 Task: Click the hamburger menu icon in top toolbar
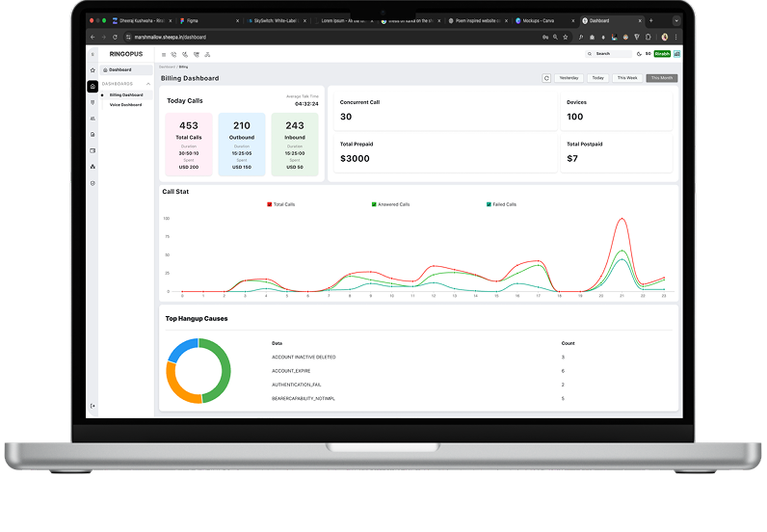coord(164,55)
